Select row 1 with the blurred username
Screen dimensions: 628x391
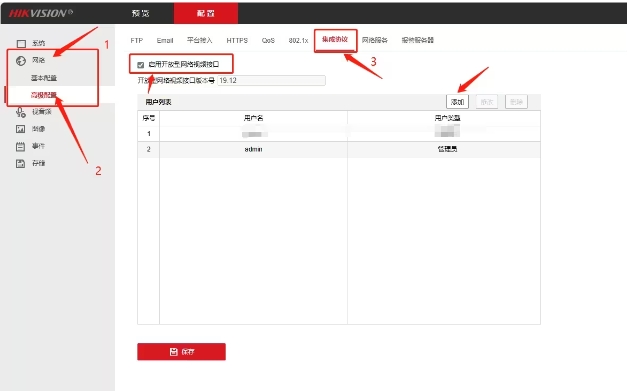339,134
